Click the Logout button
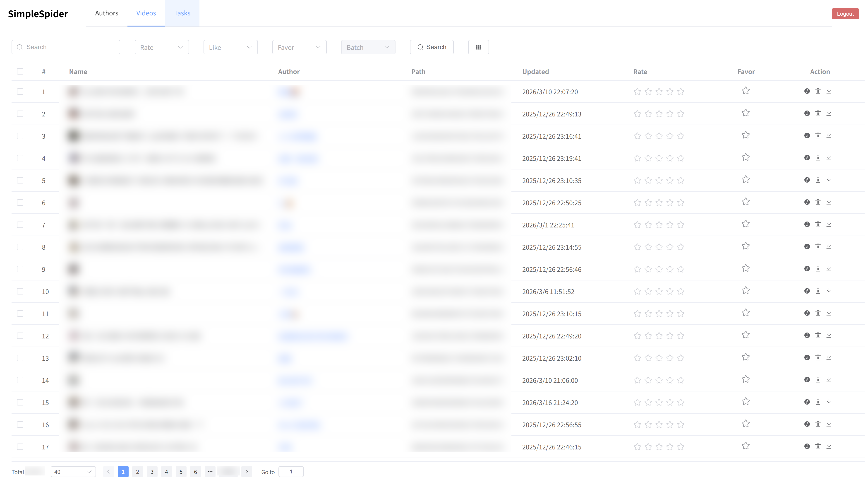Viewport: 868px width, 480px height. pyautogui.click(x=845, y=14)
